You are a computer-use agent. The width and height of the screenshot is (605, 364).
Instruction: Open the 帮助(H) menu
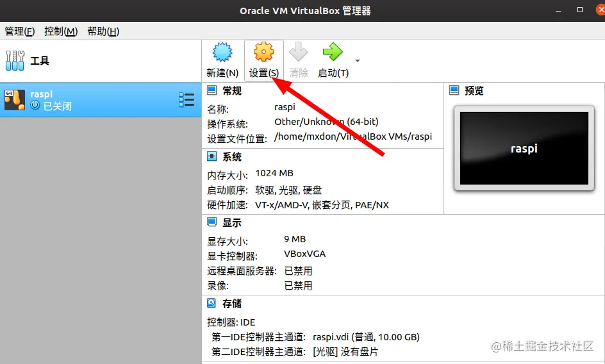[x=103, y=31]
